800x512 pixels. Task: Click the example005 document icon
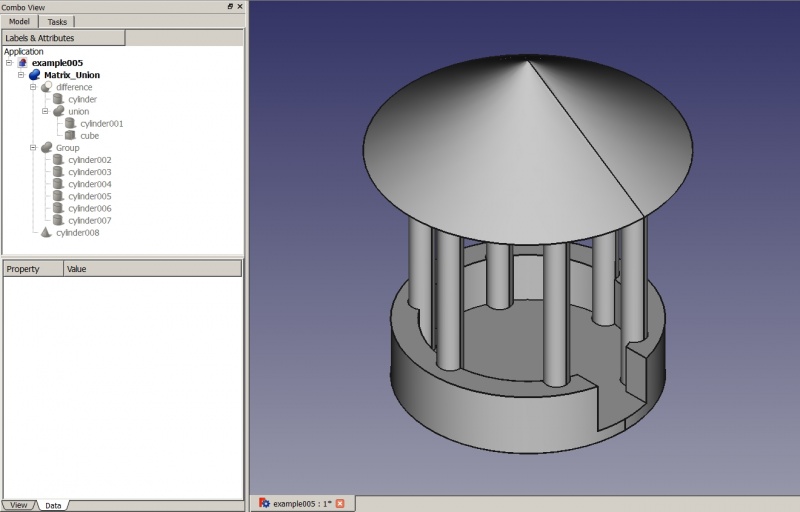coord(22,63)
